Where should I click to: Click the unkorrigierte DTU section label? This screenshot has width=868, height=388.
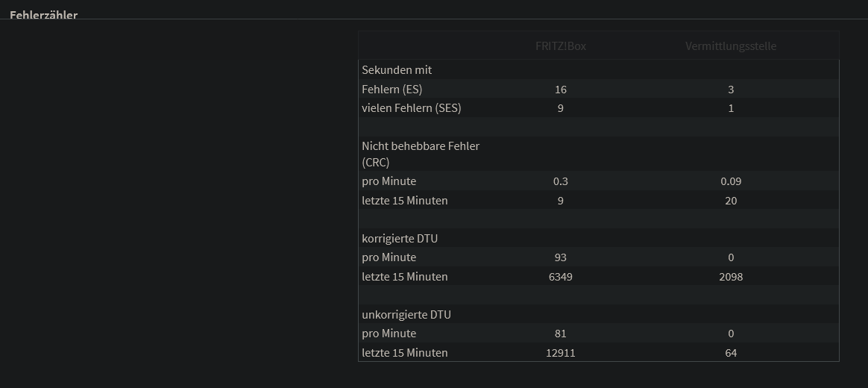click(x=406, y=315)
